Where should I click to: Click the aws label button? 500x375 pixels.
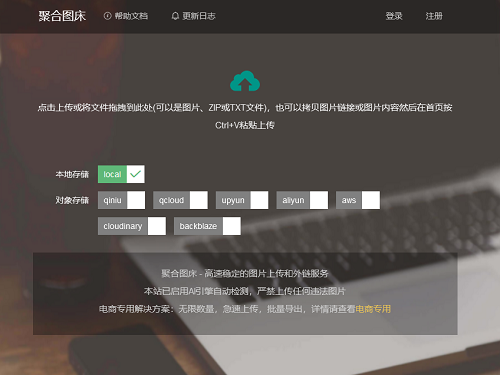pyautogui.click(x=349, y=200)
